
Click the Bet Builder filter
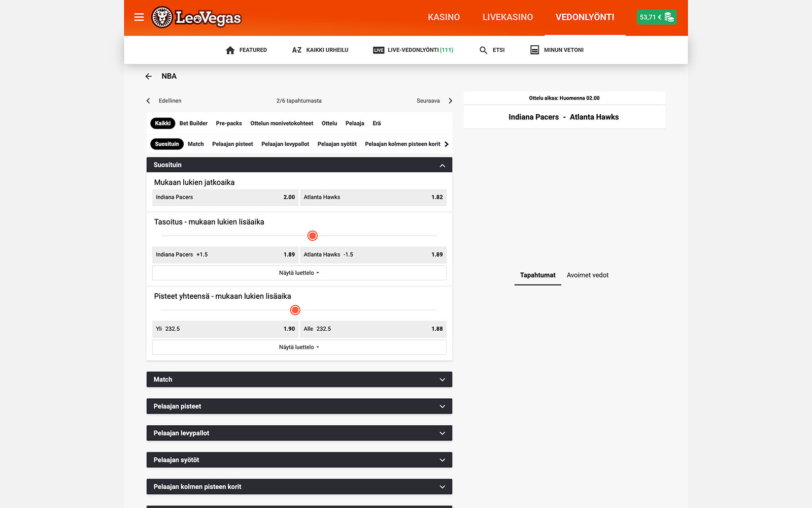(x=193, y=123)
